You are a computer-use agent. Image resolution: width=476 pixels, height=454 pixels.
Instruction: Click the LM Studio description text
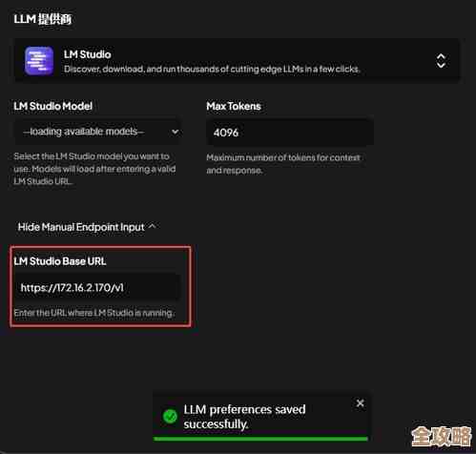(x=212, y=69)
